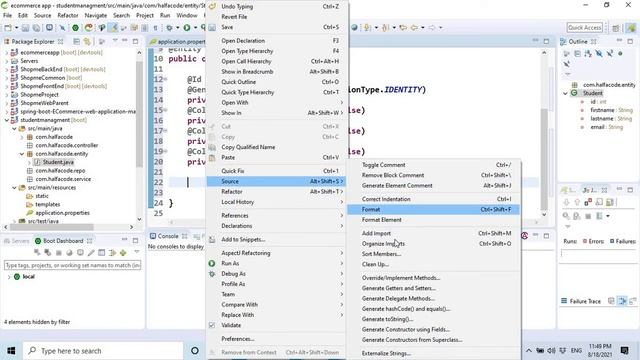Screen dimensions: 640x360
Task: Expand the com.halfacode package
Action: (22, 137)
